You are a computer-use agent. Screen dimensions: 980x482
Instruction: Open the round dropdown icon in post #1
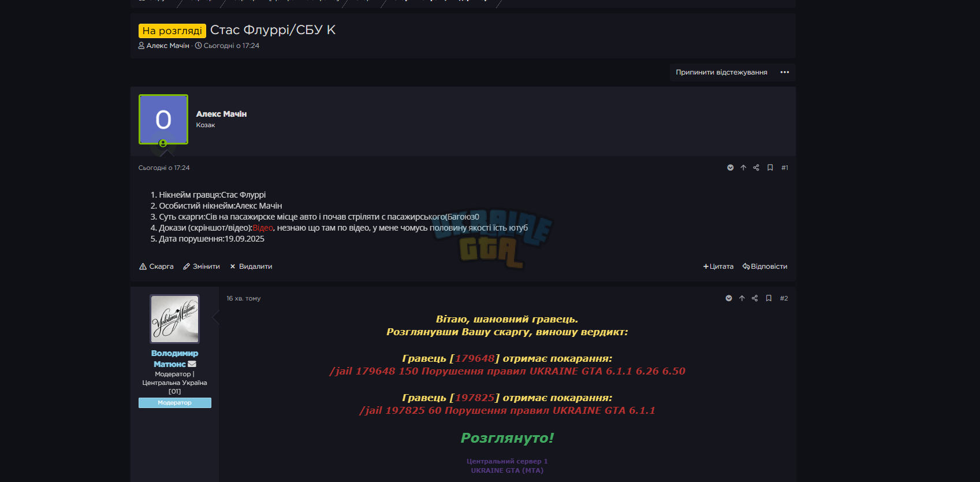[730, 168]
